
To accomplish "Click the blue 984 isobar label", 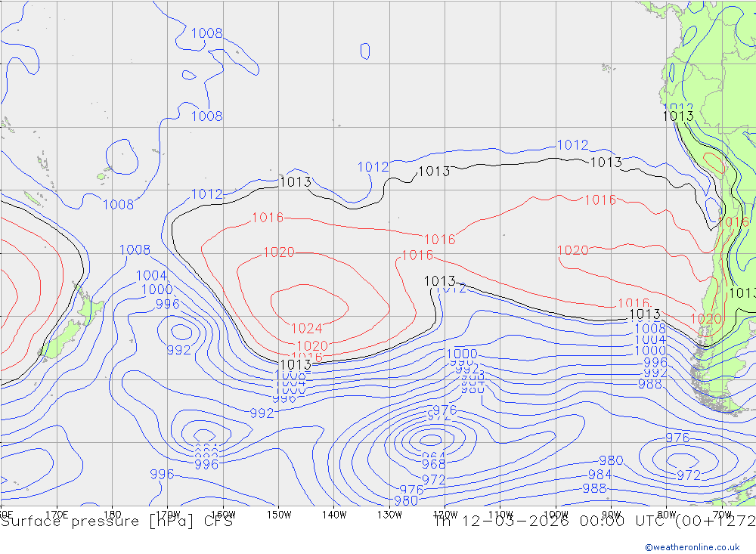I will point(600,475).
